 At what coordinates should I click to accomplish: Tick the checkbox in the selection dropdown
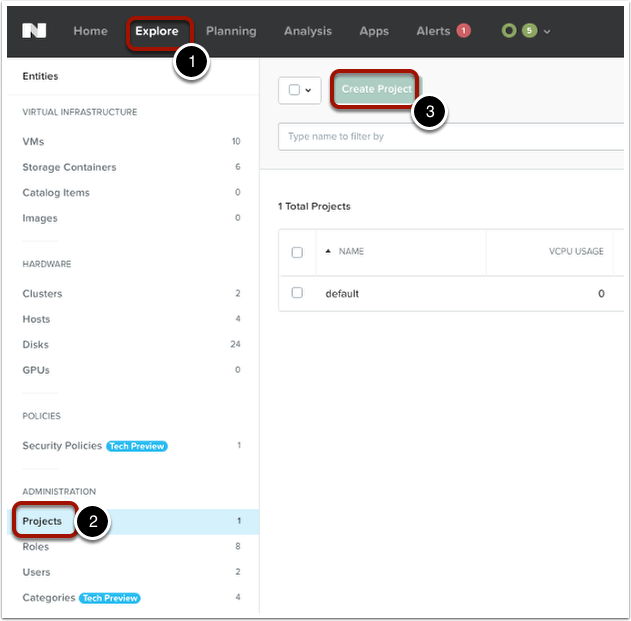294,89
